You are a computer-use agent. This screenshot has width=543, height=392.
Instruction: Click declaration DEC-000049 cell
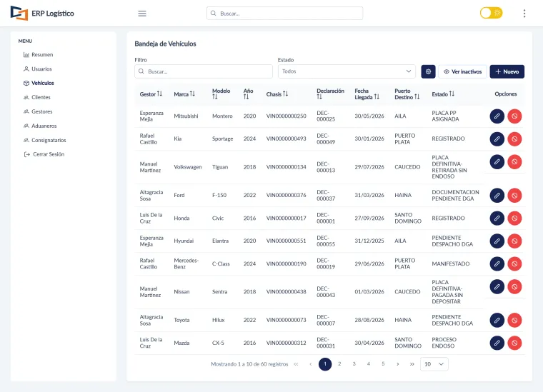(326, 139)
